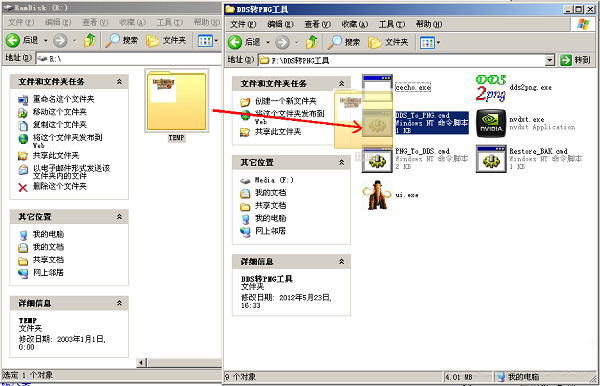Click 以电子邮件形式发送该文件夹内的文件 link
This screenshot has width=600, height=386.
click(x=64, y=172)
